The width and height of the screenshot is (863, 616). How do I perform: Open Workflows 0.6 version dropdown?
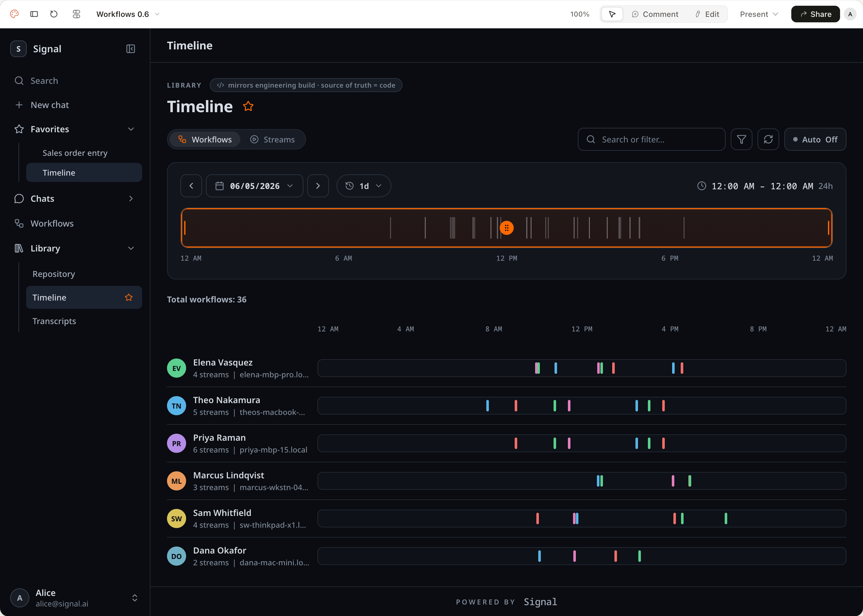[x=127, y=14]
